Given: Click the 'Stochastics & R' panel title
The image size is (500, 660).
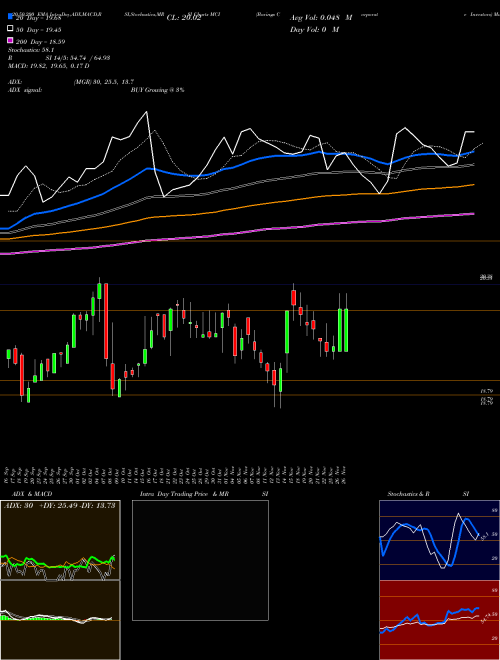Looking at the screenshot, I should point(408,494).
